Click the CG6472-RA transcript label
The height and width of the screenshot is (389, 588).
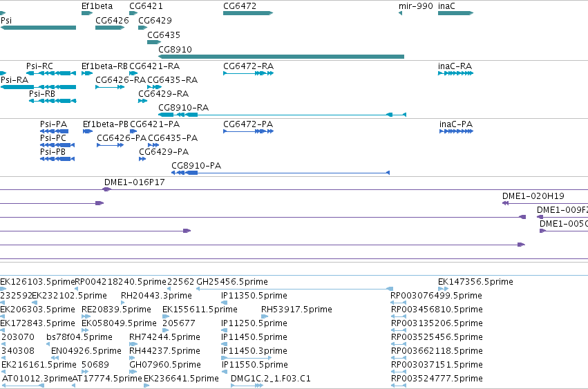click(x=248, y=66)
